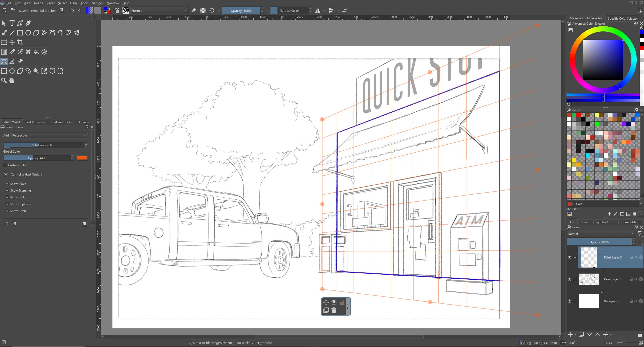Screen dimensions: 644x347
Task: Pick the Color Sampler eyedropper tool
Action: pyautogui.click(x=12, y=52)
